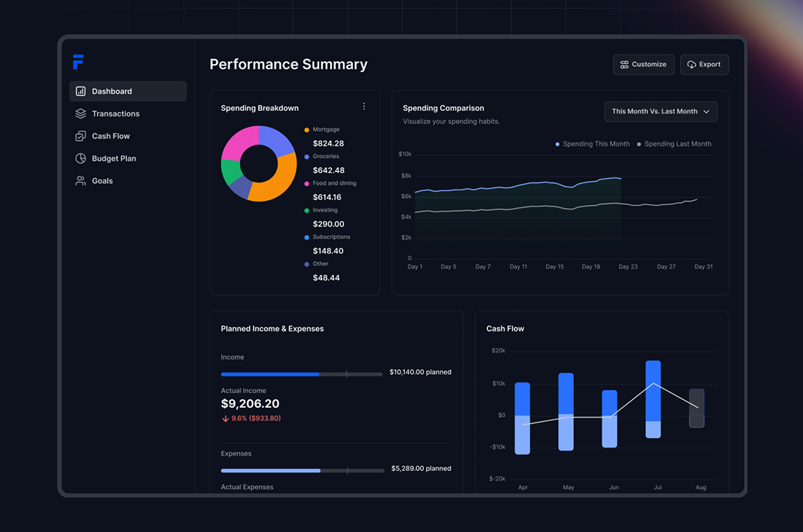Click the Budget Plan pie icon
The height and width of the screenshot is (532, 803).
pyautogui.click(x=81, y=158)
